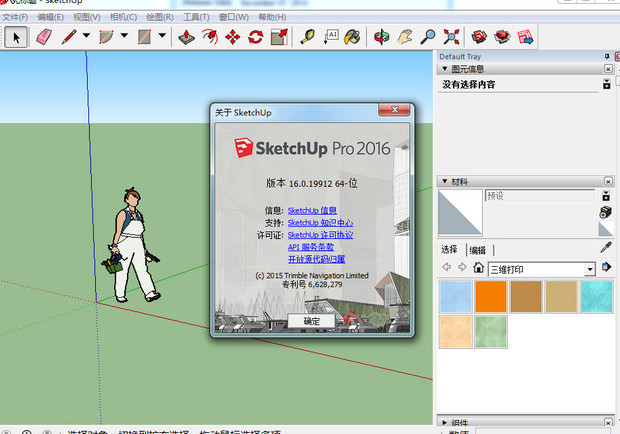Open the line tool dropdown arrow

[87, 37]
